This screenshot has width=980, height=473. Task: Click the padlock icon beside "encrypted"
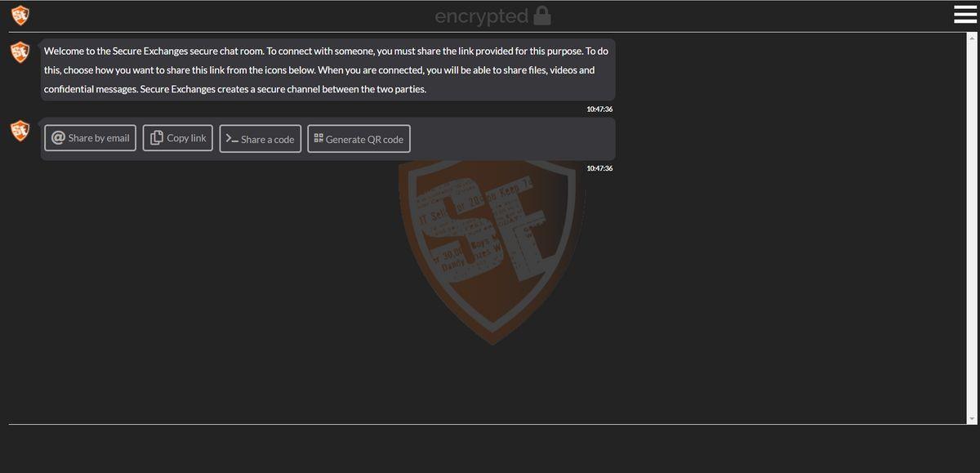[541, 16]
